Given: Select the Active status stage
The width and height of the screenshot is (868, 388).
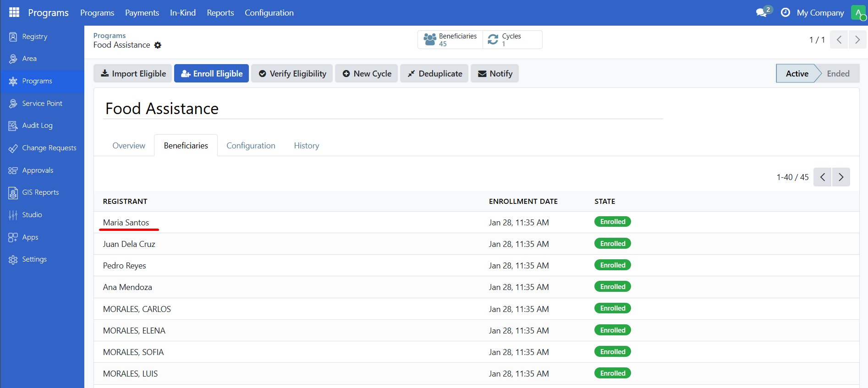Looking at the screenshot, I should pyautogui.click(x=797, y=73).
